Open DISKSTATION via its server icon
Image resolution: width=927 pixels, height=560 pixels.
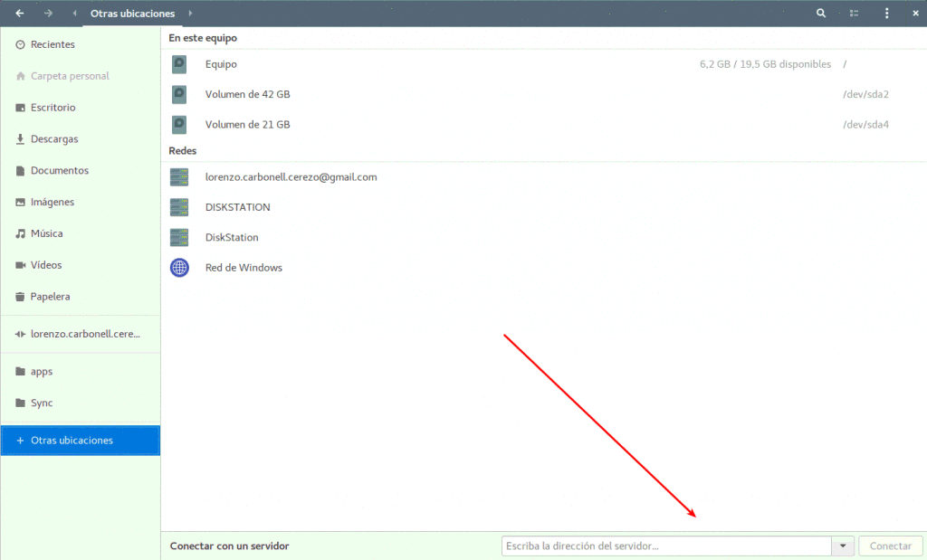(x=178, y=206)
